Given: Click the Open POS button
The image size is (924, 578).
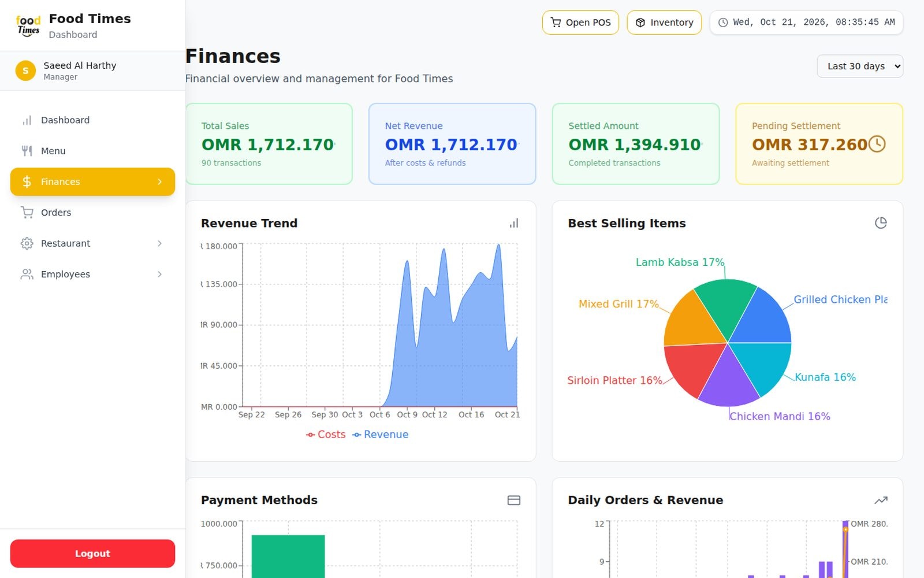Looking at the screenshot, I should [580, 23].
